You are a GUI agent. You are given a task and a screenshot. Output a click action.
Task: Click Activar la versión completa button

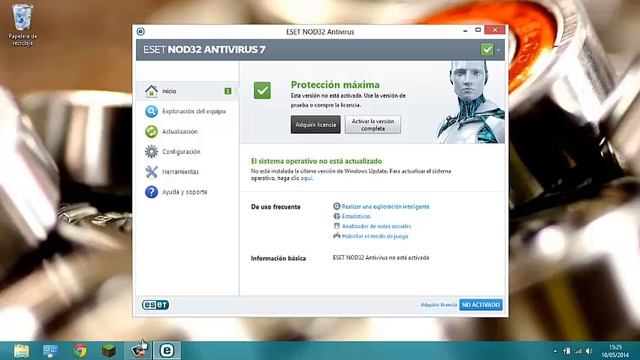pos(373,124)
